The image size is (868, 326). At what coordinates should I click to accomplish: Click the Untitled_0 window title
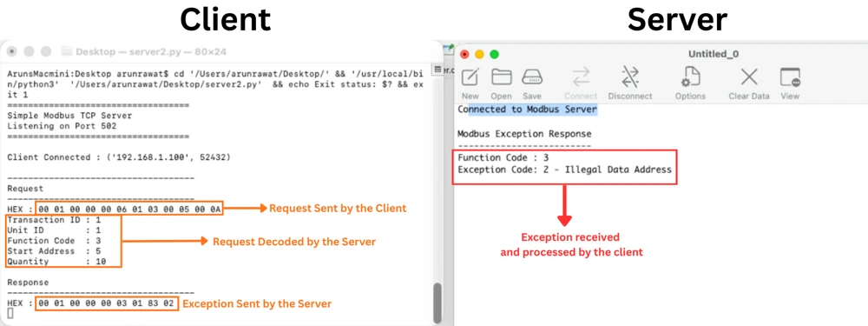point(713,54)
